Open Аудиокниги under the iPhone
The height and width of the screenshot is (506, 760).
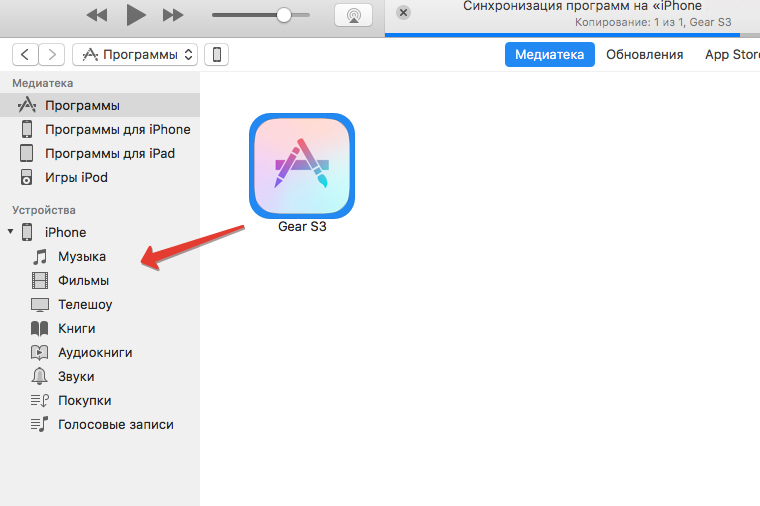pos(100,352)
